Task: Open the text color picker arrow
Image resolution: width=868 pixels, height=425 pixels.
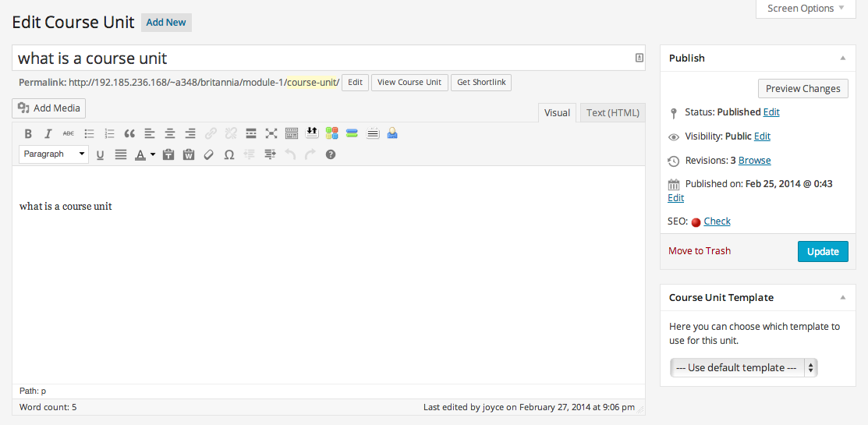Action: pyautogui.click(x=153, y=154)
